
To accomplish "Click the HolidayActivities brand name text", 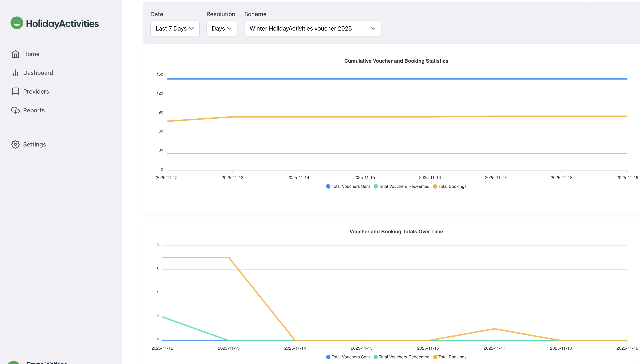I will point(62,24).
